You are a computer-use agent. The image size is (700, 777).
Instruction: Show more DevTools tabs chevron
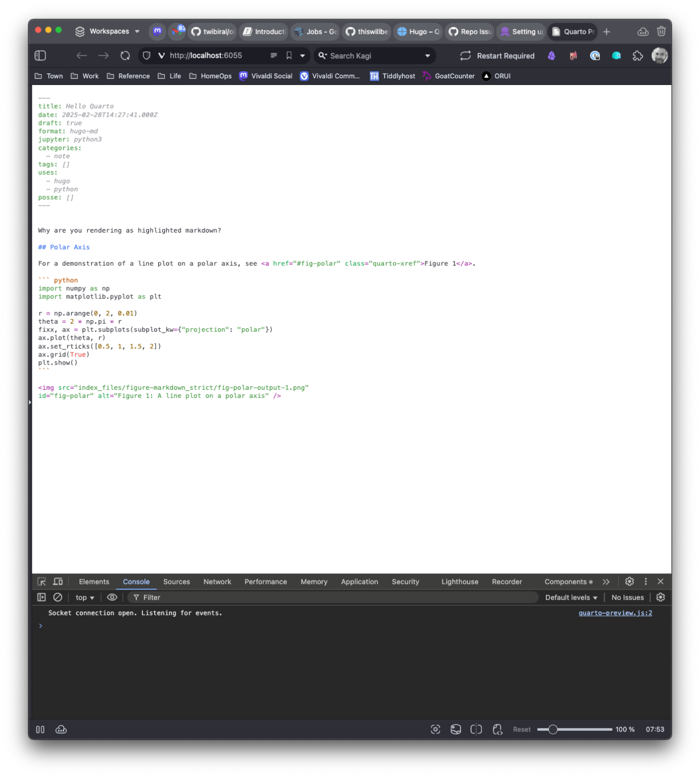pyautogui.click(x=606, y=582)
